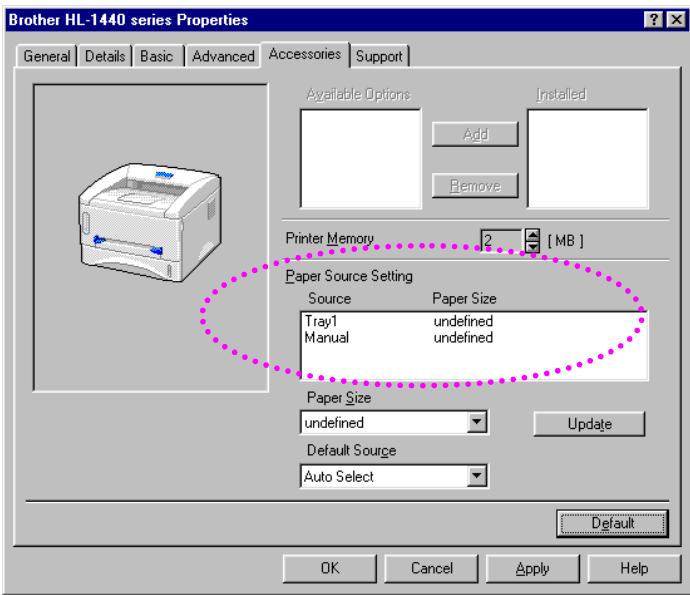Click the grayed Remove button
The width and height of the screenshot is (690, 595).
475,186
